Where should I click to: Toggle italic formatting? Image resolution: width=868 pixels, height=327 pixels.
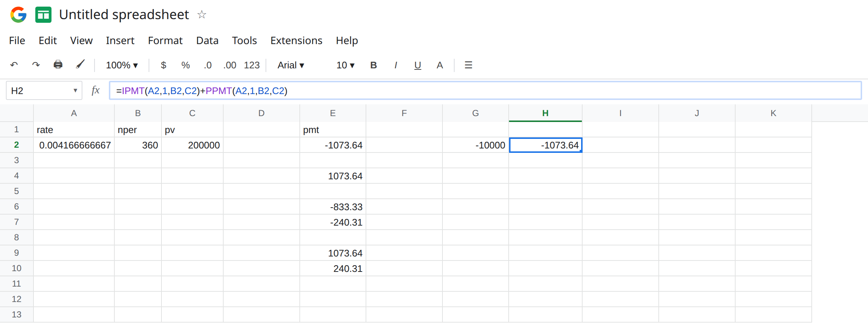(395, 65)
